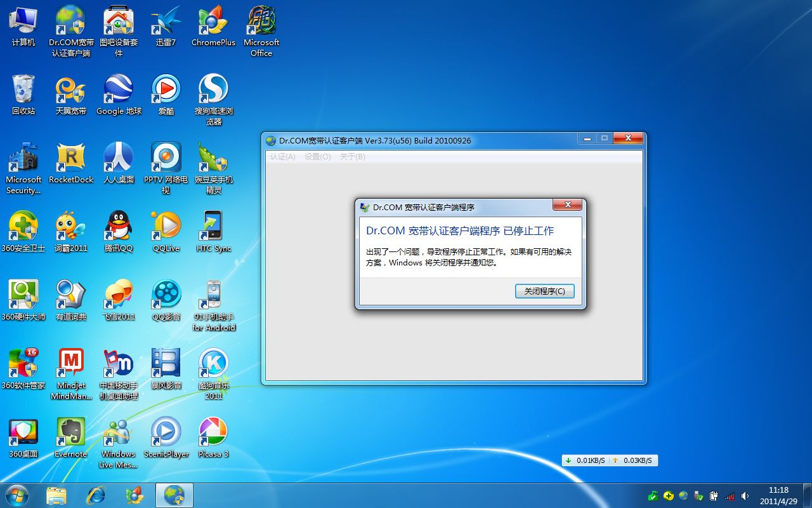Select the Windows Live Messenger shortcut

click(x=119, y=443)
